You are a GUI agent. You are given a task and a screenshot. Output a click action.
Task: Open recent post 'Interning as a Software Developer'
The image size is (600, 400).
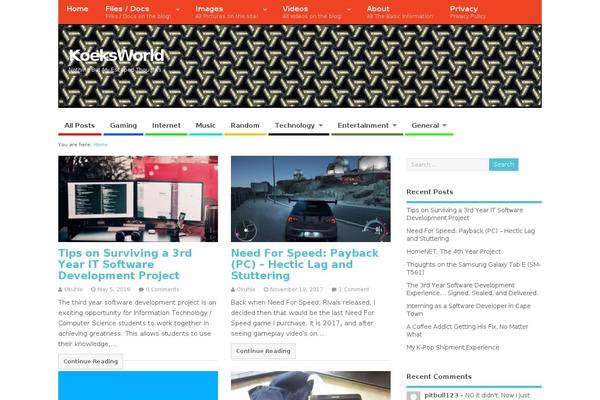pyautogui.click(x=468, y=310)
